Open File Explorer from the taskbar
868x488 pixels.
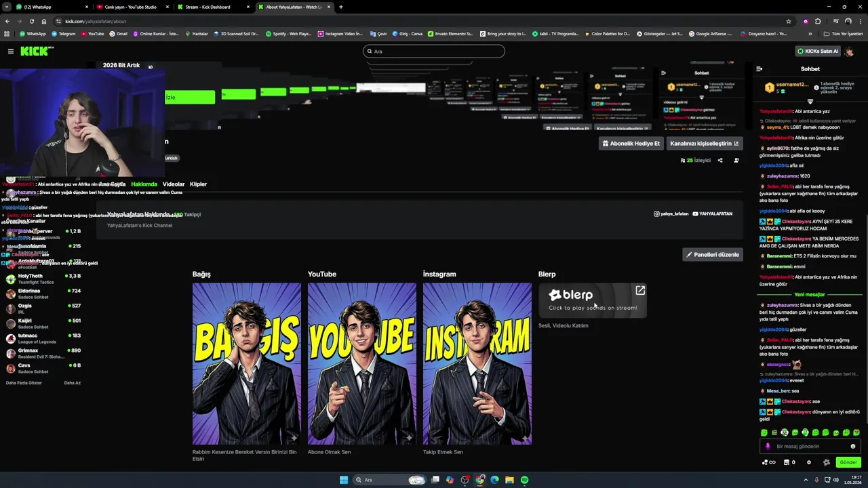(x=509, y=480)
